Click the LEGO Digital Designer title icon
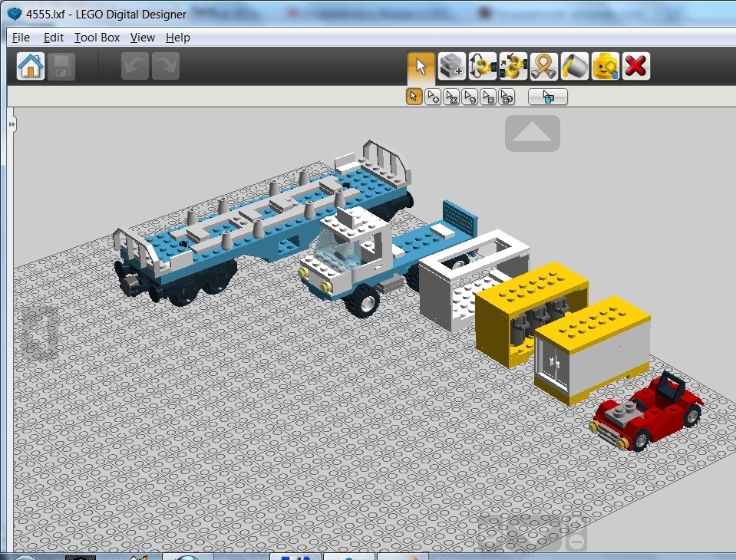The height and width of the screenshot is (560, 736). pos(15,14)
